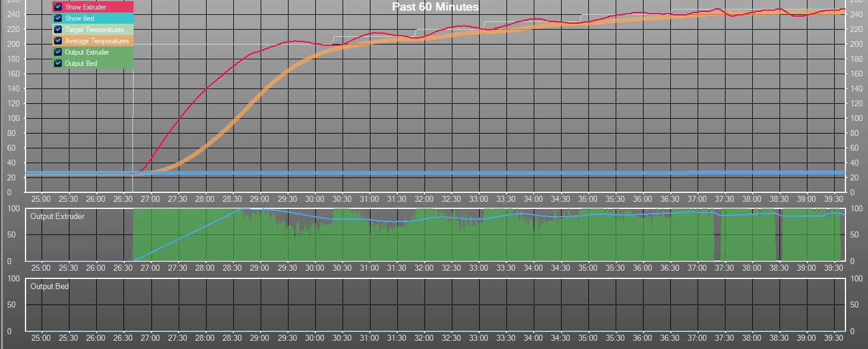868x349 pixels.
Task: Click the Output Bed chart panel title
Action: (49, 287)
